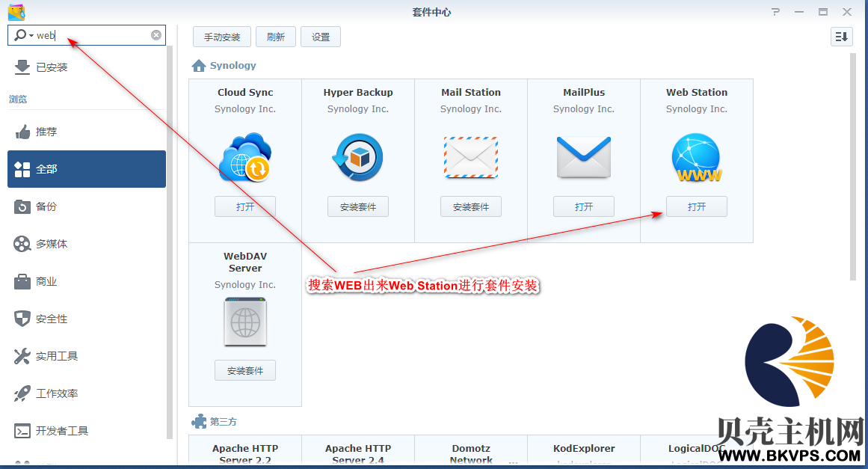Click the Web Station package title

[696, 93]
